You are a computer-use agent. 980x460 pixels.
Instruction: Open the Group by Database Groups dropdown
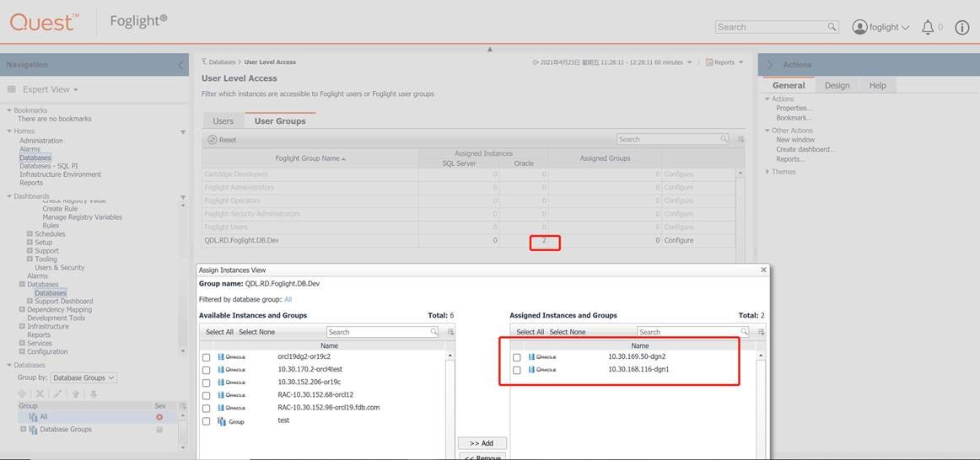tap(83, 377)
